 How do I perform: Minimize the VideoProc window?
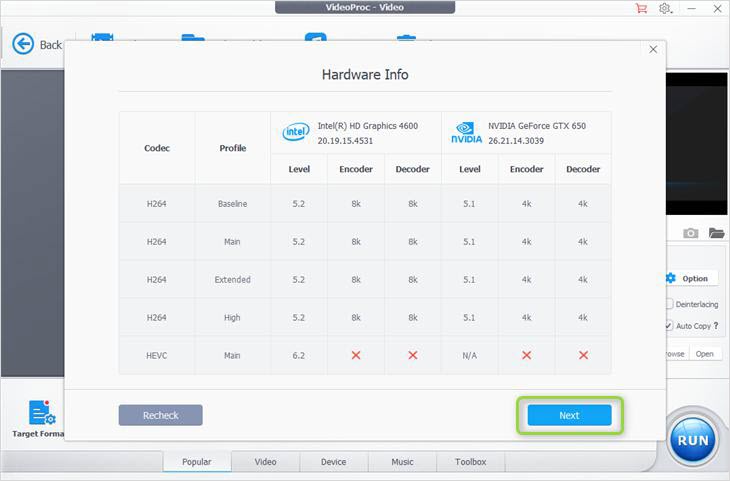pos(692,8)
